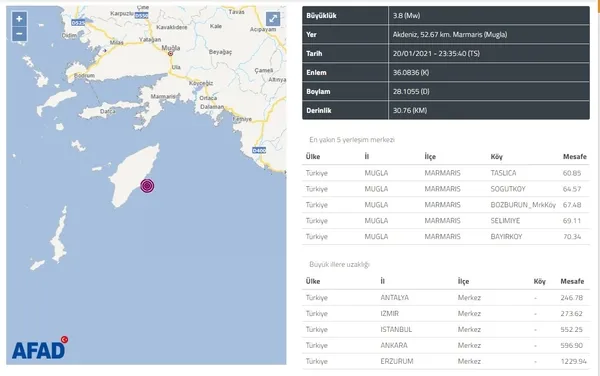Select the longitude value 28.1055 (D)
The image size is (600, 376).
[411, 91]
